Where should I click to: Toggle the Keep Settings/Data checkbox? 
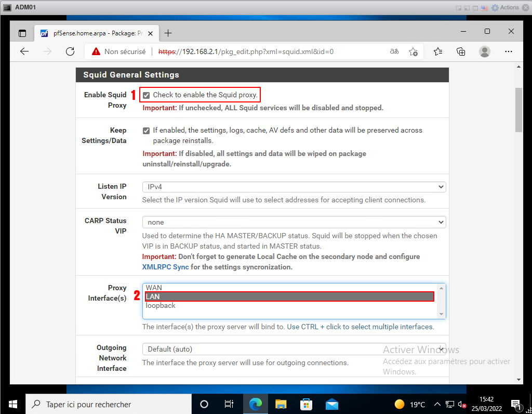coord(147,131)
